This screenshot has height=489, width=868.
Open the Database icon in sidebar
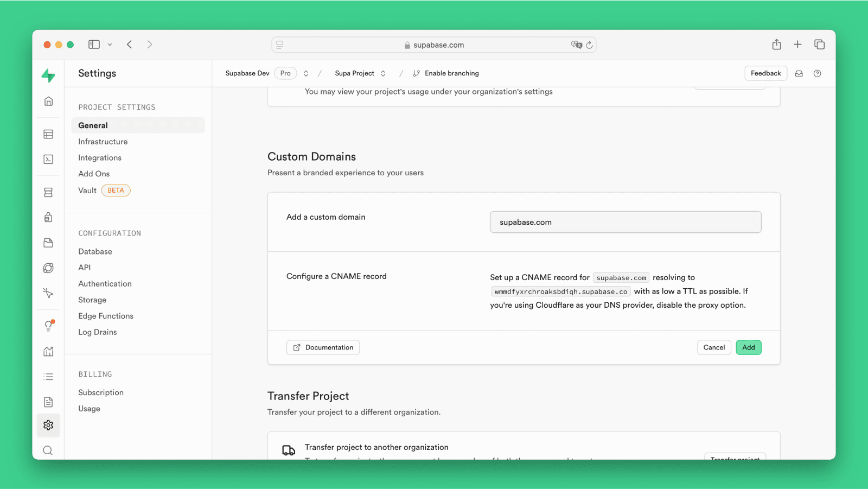48,192
